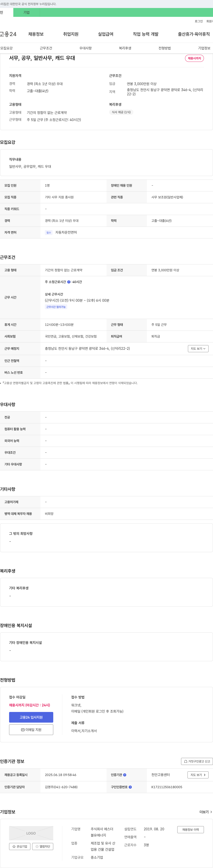Click the 고용24 logo
Screen dimensions: 213x868
click(8, 34)
